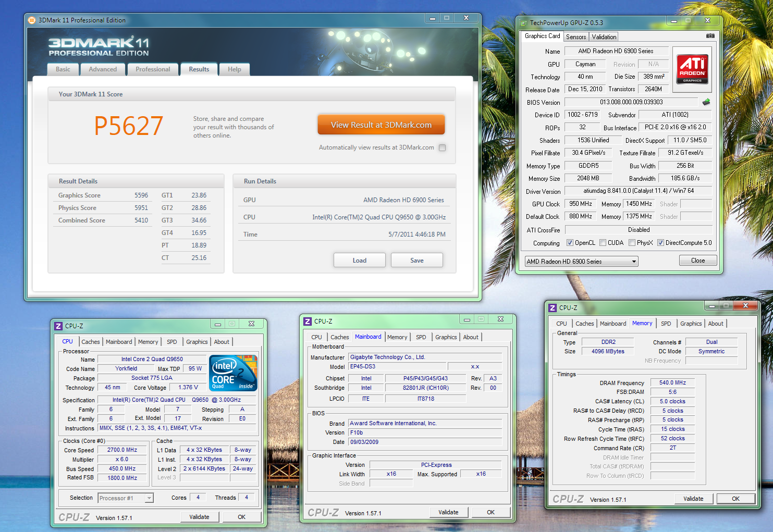Click the GPU-Z Name field value
Image resolution: width=773 pixels, height=532 pixels.
(x=616, y=51)
